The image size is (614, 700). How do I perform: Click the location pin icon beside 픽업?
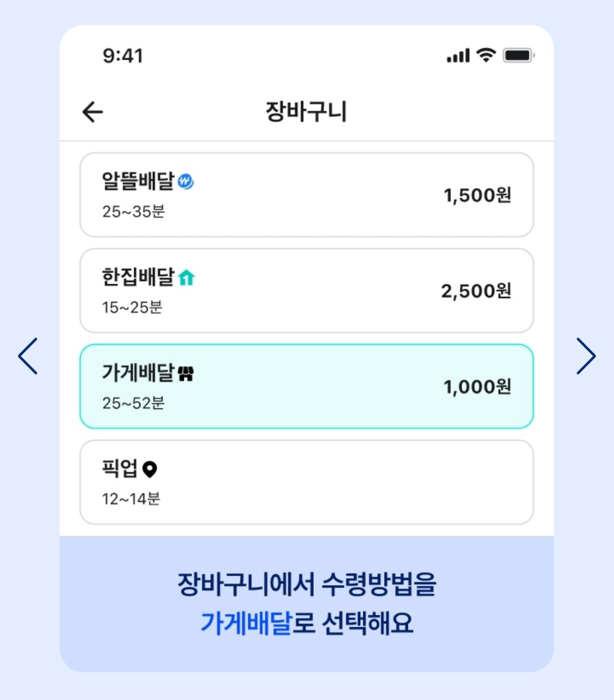click(149, 470)
